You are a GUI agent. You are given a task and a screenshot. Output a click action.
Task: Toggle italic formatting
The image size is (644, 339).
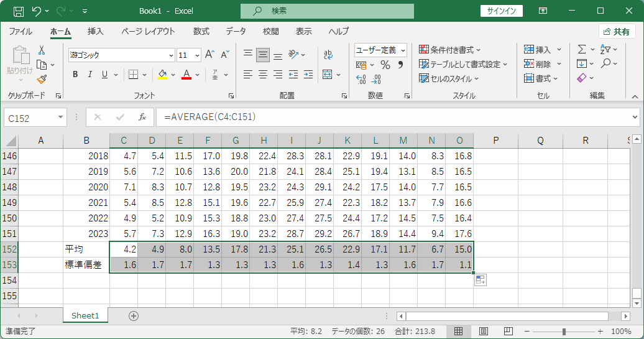90,75
